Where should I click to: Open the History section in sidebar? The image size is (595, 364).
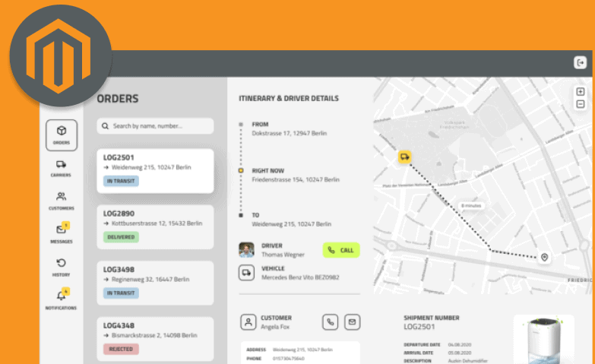[x=61, y=267]
